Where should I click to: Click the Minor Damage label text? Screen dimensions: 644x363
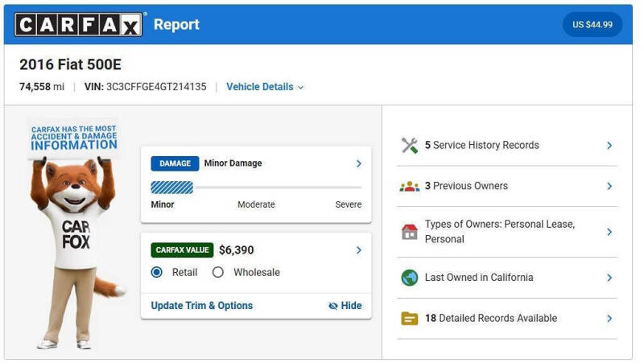tap(233, 163)
